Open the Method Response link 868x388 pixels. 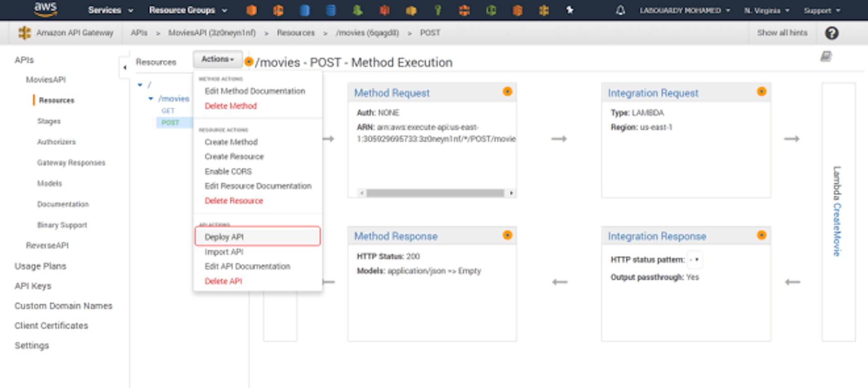pyautogui.click(x=396, y=236)
